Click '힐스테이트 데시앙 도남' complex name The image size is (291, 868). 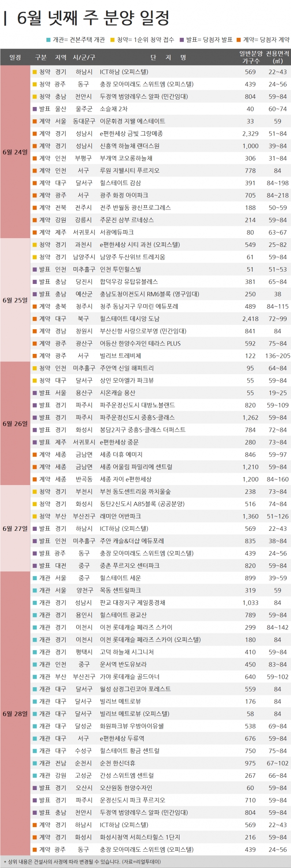click(130, 319)
